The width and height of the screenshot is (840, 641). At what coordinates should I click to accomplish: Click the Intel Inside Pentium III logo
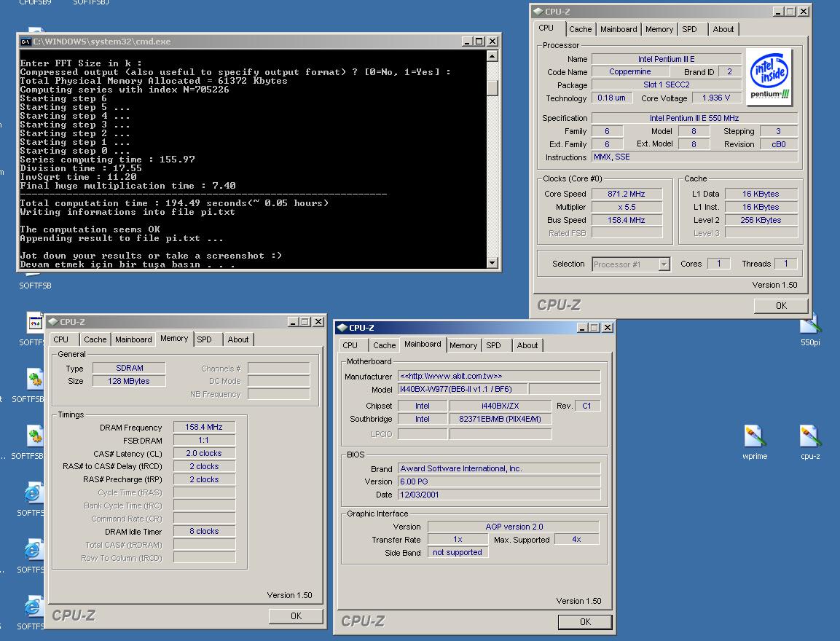click(769, 78)
